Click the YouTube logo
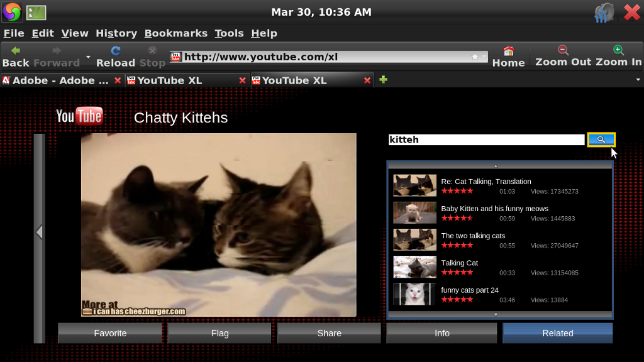644x362 pixels. click(x=79, y=116)
